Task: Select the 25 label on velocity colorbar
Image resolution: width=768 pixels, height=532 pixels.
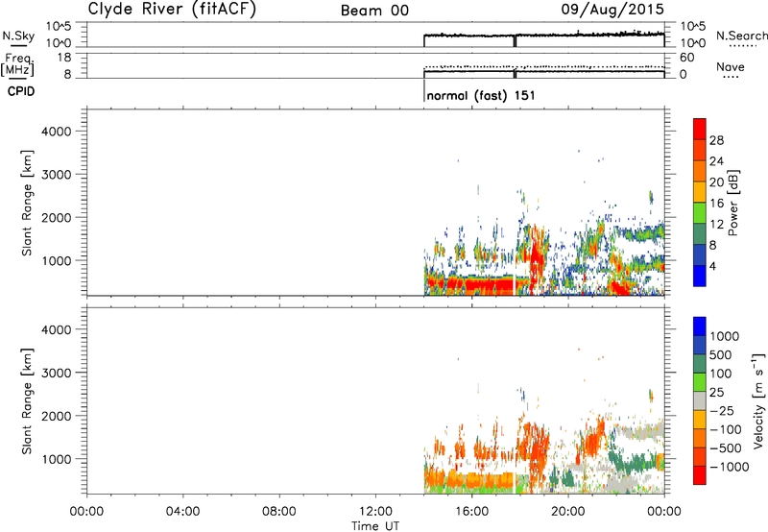Action: 716,393
